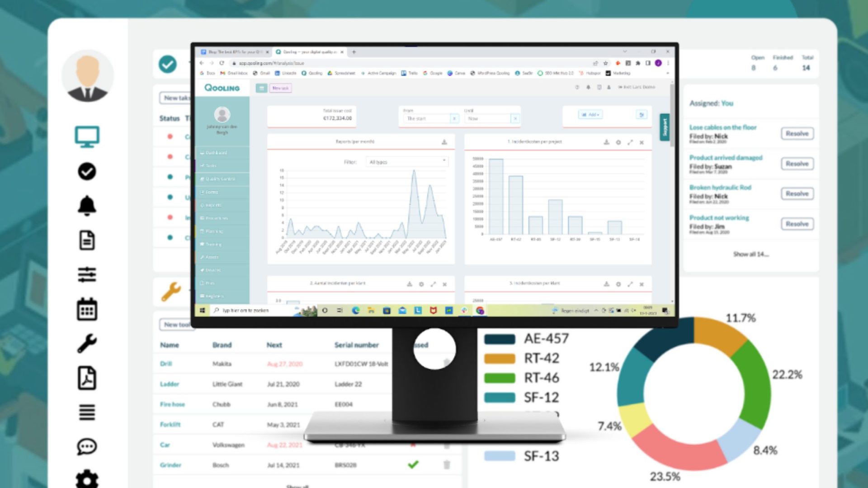Image resolution: width=868 pixels, height=488 pixels.
Task: Click Show all 14 link
Action: click(x=750, y=254)
